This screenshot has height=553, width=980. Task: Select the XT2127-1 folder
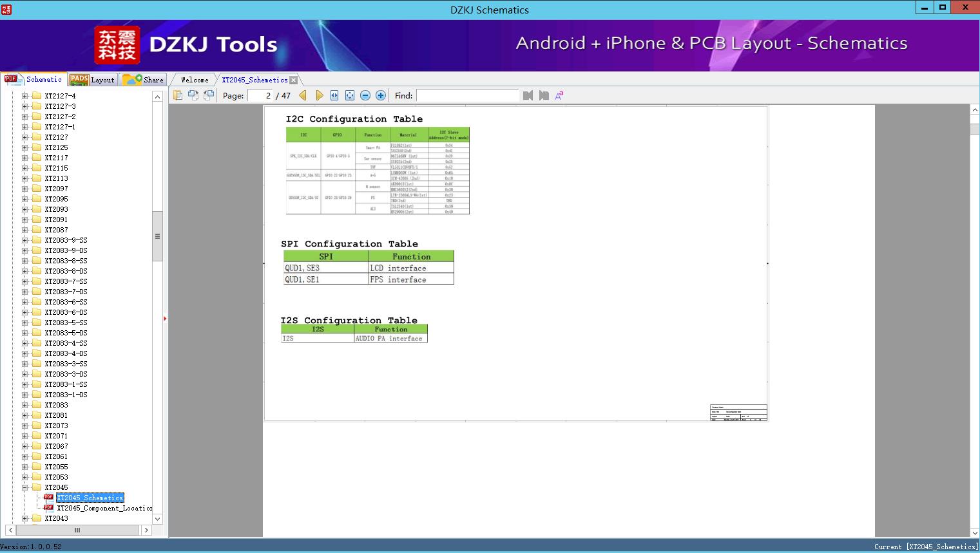pyautogui.click(x=60, y=127)
